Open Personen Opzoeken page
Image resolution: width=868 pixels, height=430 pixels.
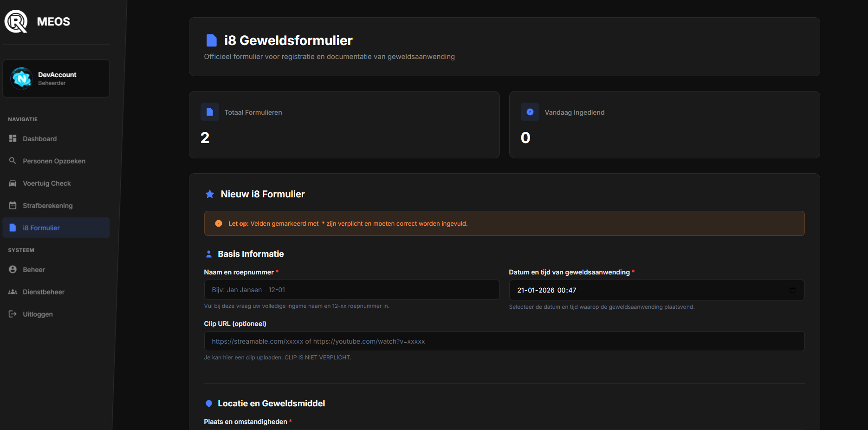pyautogui.click(x=54, y=161)
